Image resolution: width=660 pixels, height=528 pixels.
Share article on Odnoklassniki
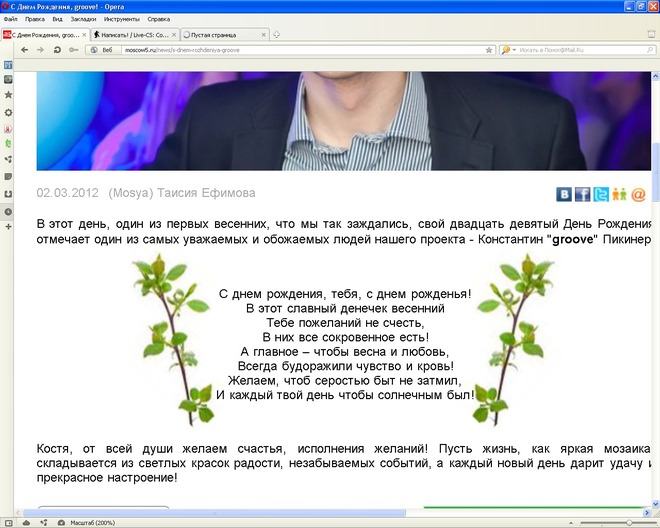(x=620, y=194)
